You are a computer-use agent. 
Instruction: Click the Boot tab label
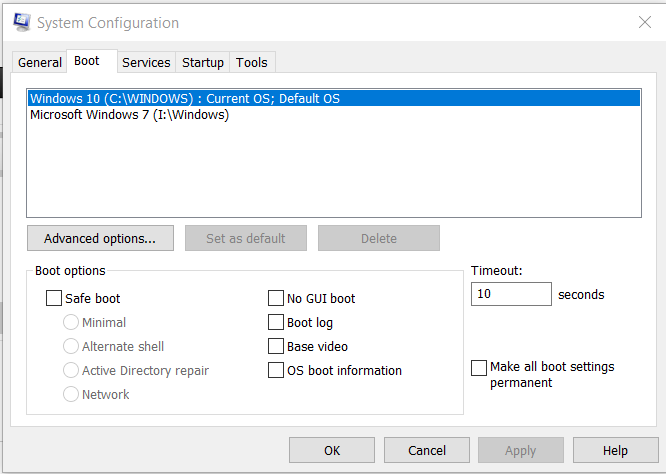(x=87, y=61)
